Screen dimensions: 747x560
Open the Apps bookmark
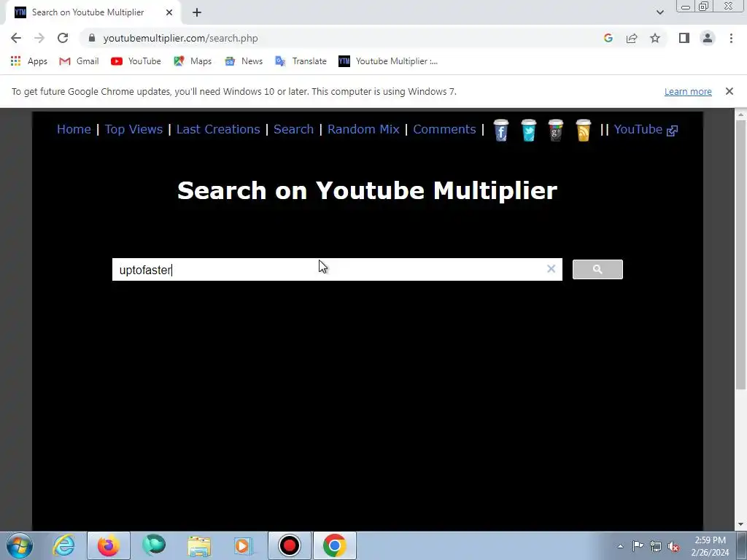pyautogui.click(x=29, y=61)
